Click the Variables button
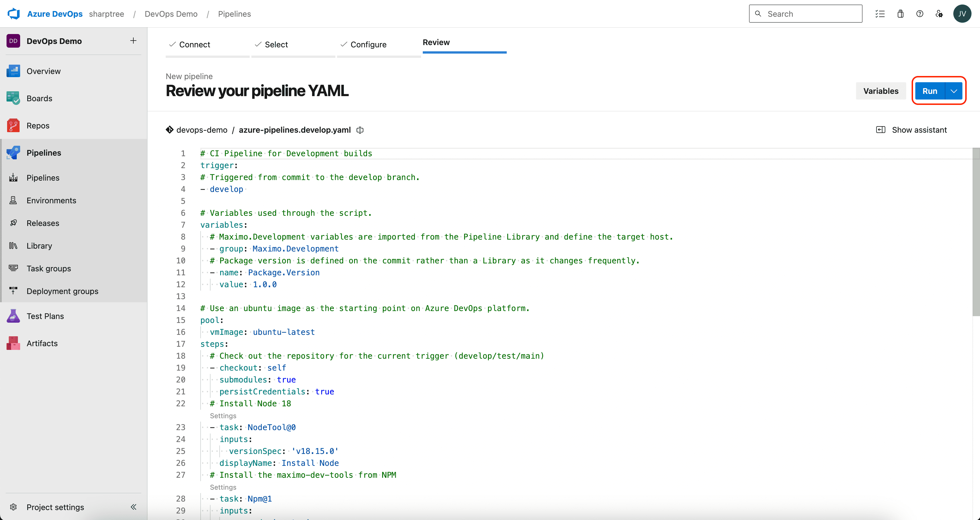Screen dimensions: 980x520 pos(881,91)
